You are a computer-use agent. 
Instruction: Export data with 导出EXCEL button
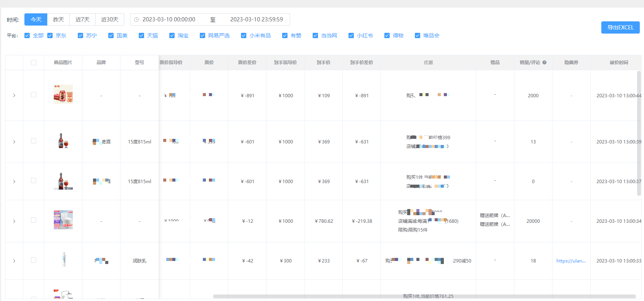coord(620,27)
